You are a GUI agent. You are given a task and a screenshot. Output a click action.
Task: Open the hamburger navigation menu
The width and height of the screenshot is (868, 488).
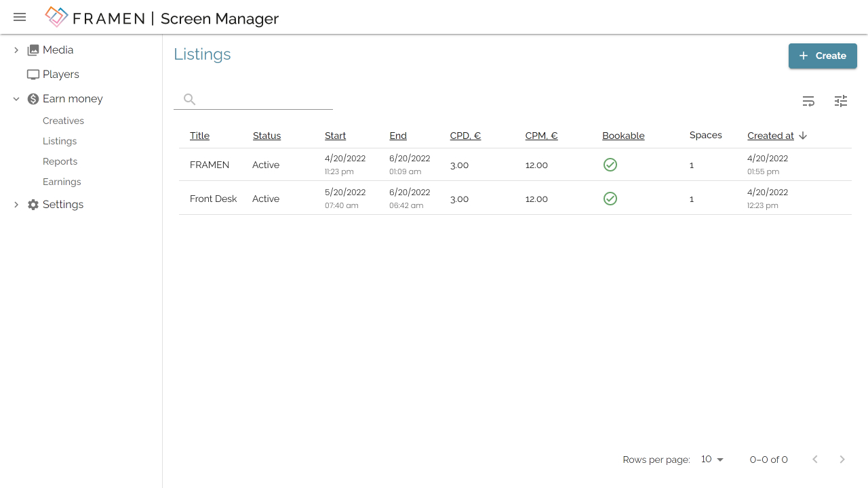20,17
